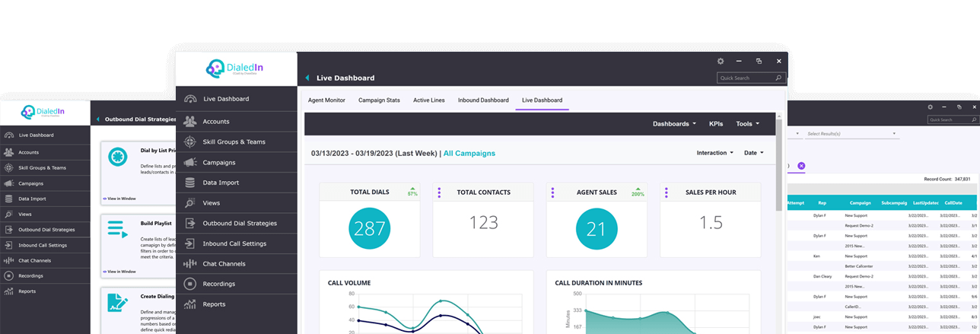Switch to the Active Lines tab

[x=429, y=100]
